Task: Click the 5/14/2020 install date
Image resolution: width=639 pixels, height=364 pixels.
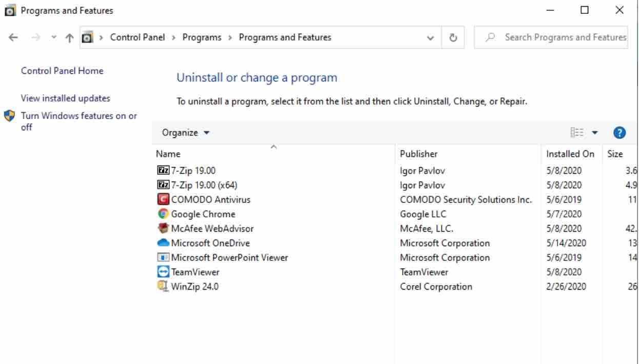Action: click(566, 243)
